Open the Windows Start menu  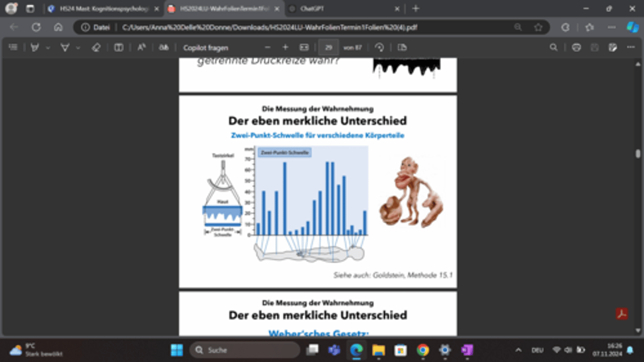177,350
